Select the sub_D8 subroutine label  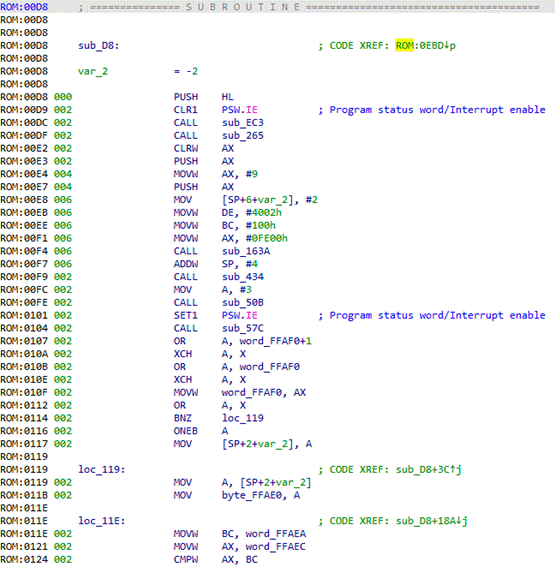pos(98,46)
